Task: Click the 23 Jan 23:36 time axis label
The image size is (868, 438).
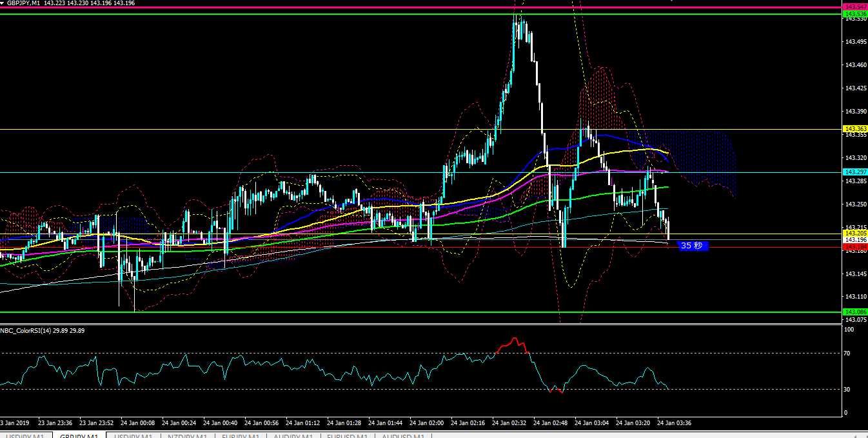Action: click(x=55, y=423)
